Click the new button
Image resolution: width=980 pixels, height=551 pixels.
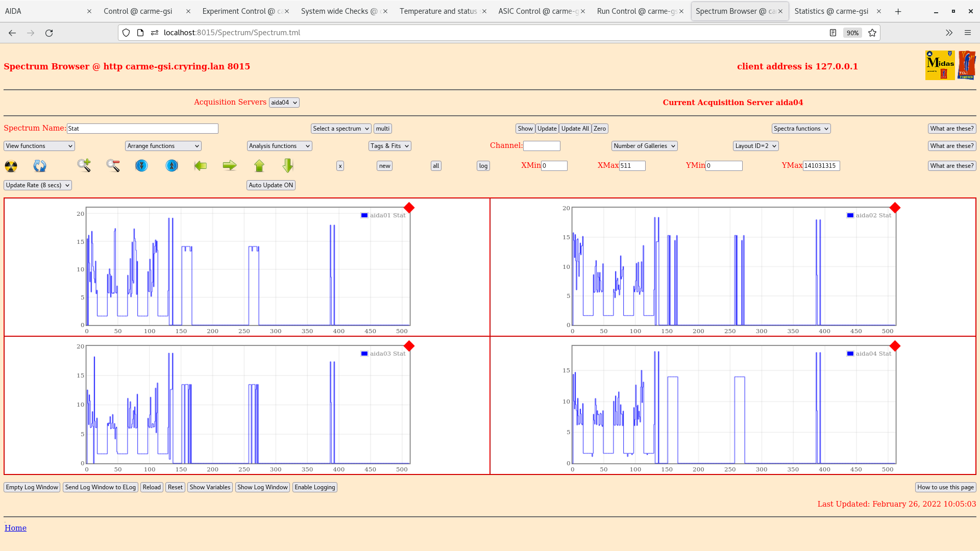point(384,166)
